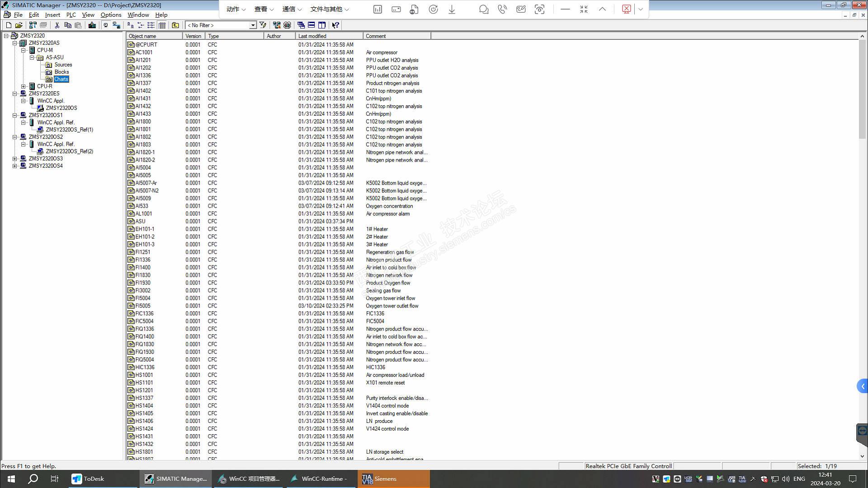This screenshot has width=868, height=488.
Task: Collapse the ZMSY2320ES tree node
Action: 15,94
